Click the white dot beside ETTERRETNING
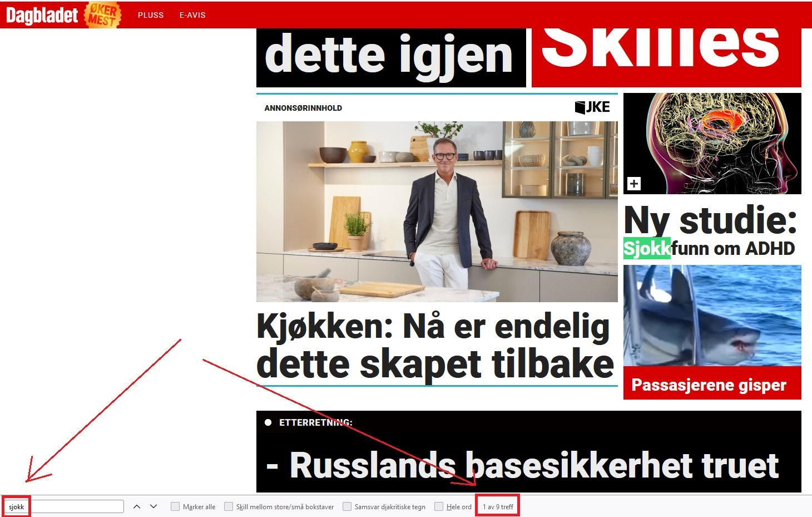 coord(268,422)
